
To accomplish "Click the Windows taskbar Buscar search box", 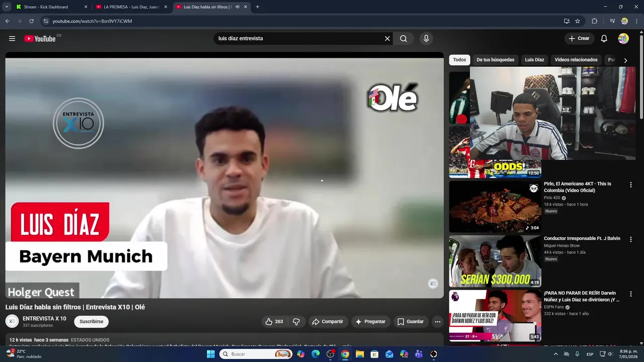I will [x=257, y=354].
